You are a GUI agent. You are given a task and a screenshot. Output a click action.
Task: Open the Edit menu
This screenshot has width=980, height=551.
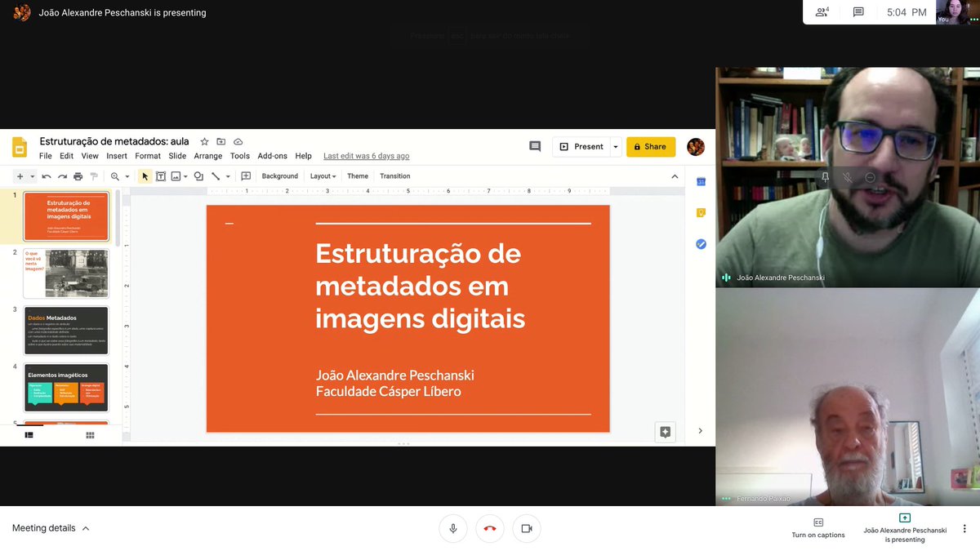coord(66,156)
